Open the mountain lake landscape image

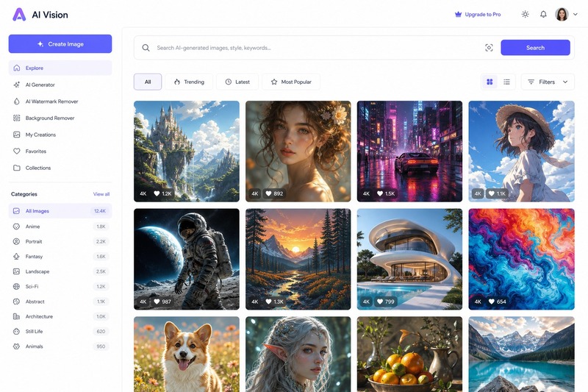pyautogui.click(x=521, y=354)
